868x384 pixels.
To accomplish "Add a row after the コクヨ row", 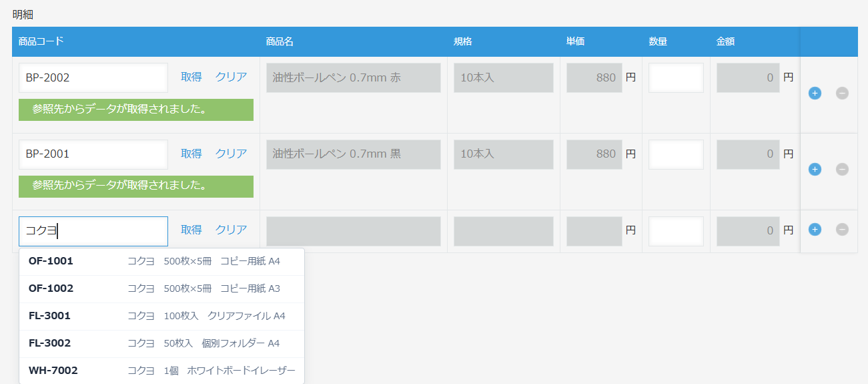I will (x=815, y=230).
